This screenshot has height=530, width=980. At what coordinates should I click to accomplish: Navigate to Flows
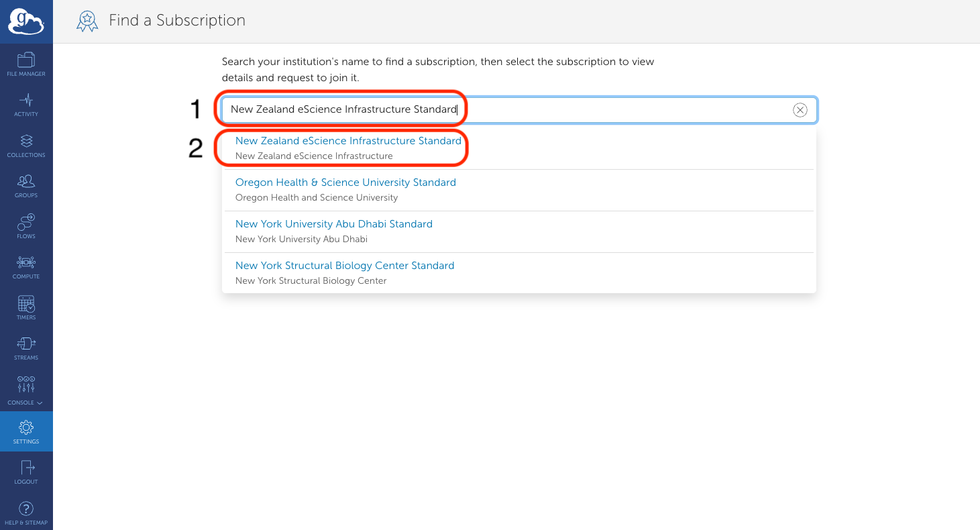26,227
